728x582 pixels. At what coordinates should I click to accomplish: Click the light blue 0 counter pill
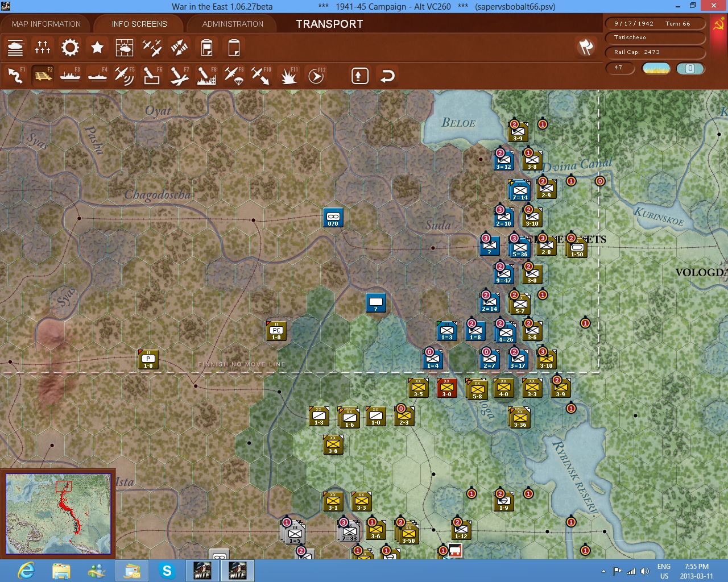690,68
